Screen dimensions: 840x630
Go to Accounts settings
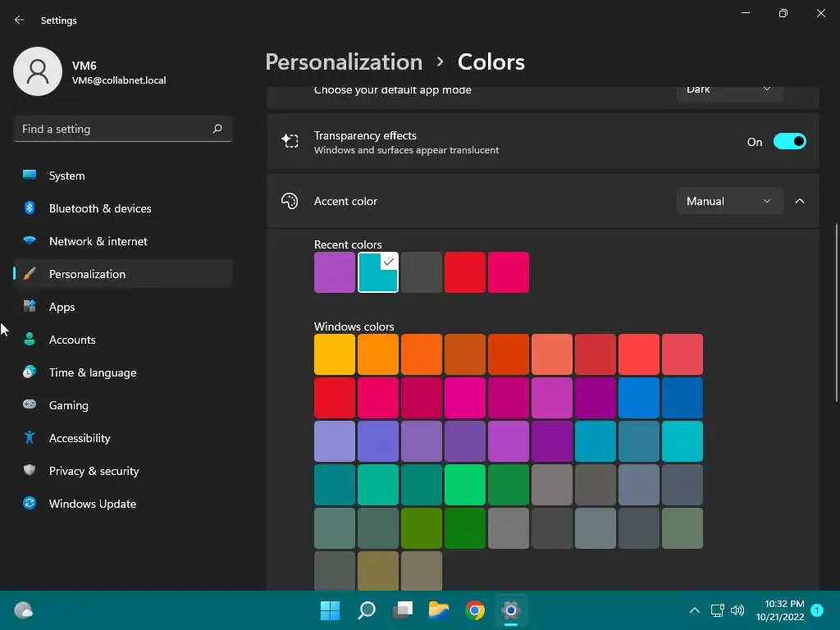123,340
